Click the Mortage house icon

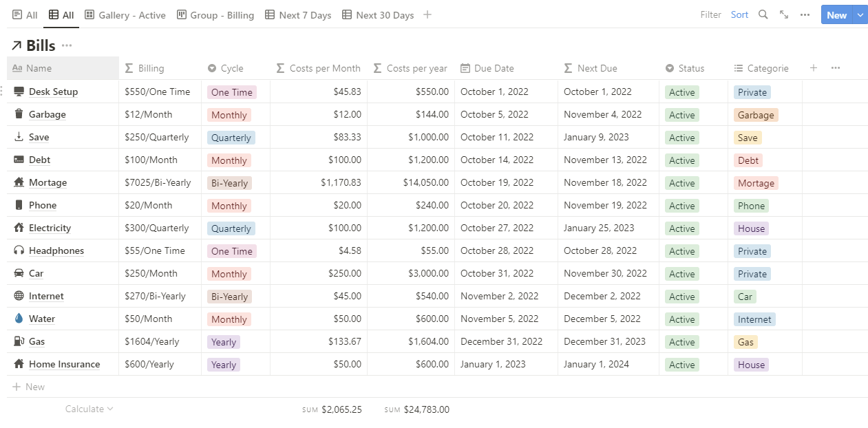click(x=19, y=182)
